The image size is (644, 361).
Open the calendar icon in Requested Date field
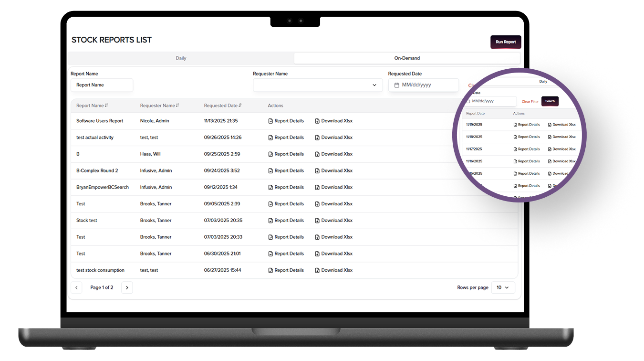[396, 85]
